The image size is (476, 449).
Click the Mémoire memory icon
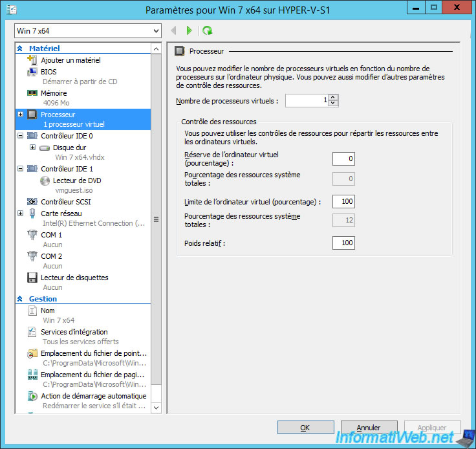coord(33,93)
